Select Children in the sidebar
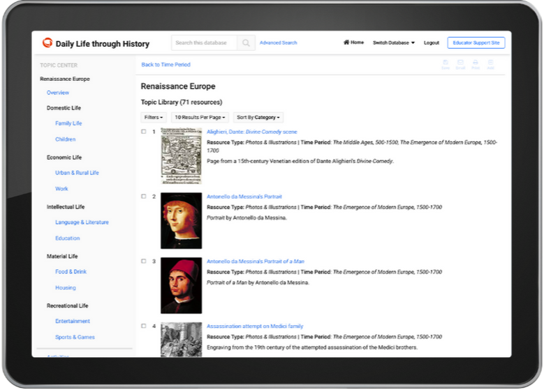Image resolution: width=544 pixels, height=392 pixels. point(65,139)
